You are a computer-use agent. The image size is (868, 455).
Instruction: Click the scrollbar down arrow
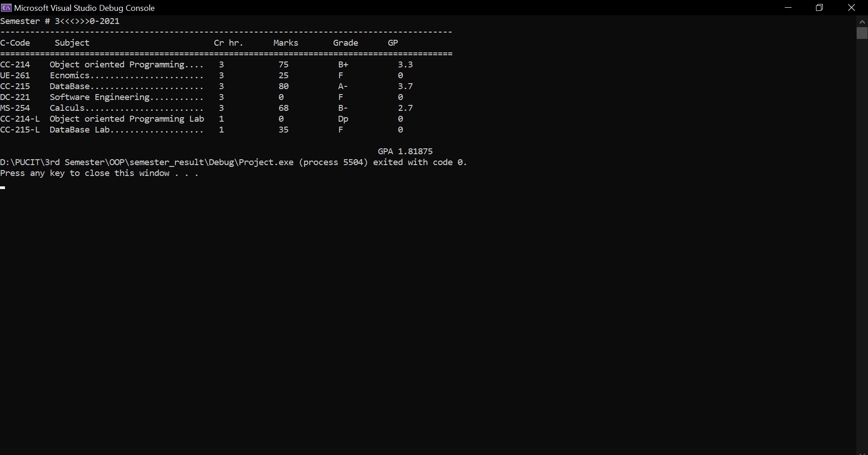coord(862,452)
